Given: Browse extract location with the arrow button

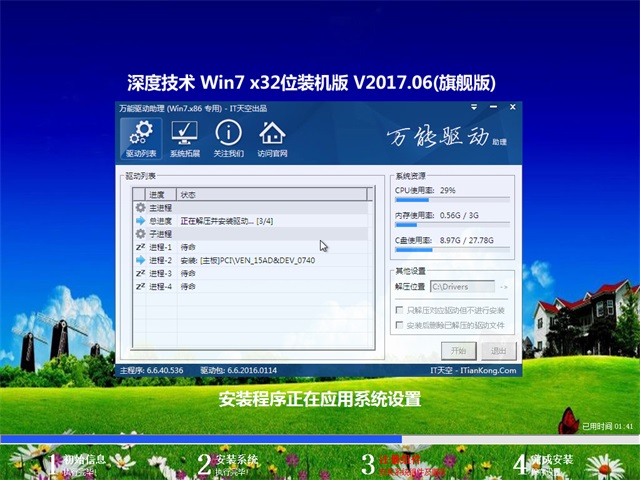Looking at the screenshot, I should tap(504, 287).
